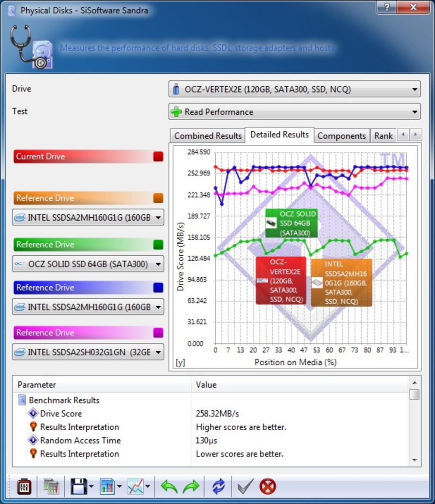Click the [y] axis toggle label
This screenshot has height=504, width=435.
[180, 362]
